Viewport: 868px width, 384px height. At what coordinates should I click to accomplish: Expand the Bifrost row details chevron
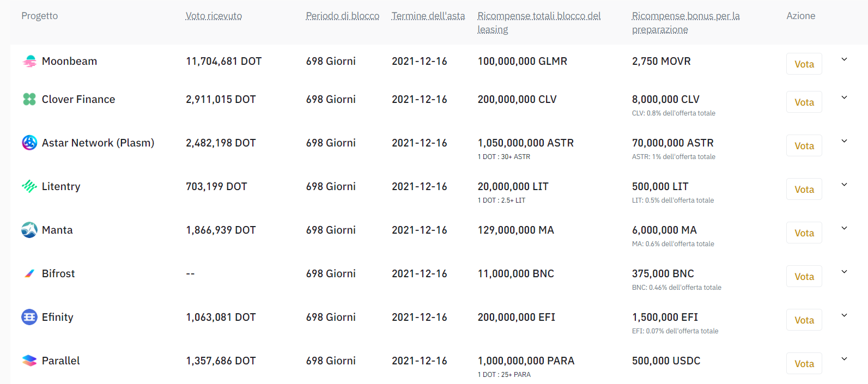click(x=844, y=272)
